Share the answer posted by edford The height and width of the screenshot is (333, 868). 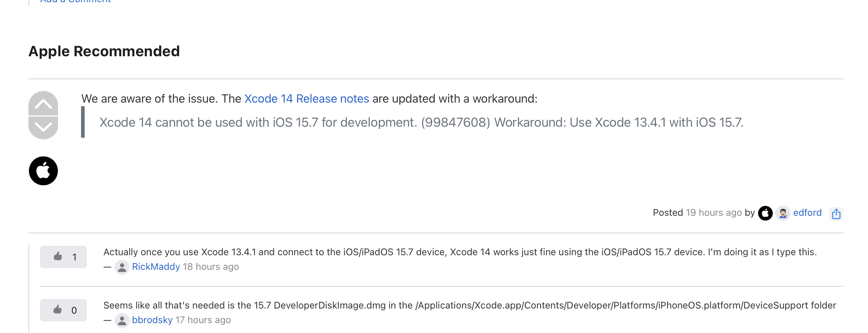(836, 214)
